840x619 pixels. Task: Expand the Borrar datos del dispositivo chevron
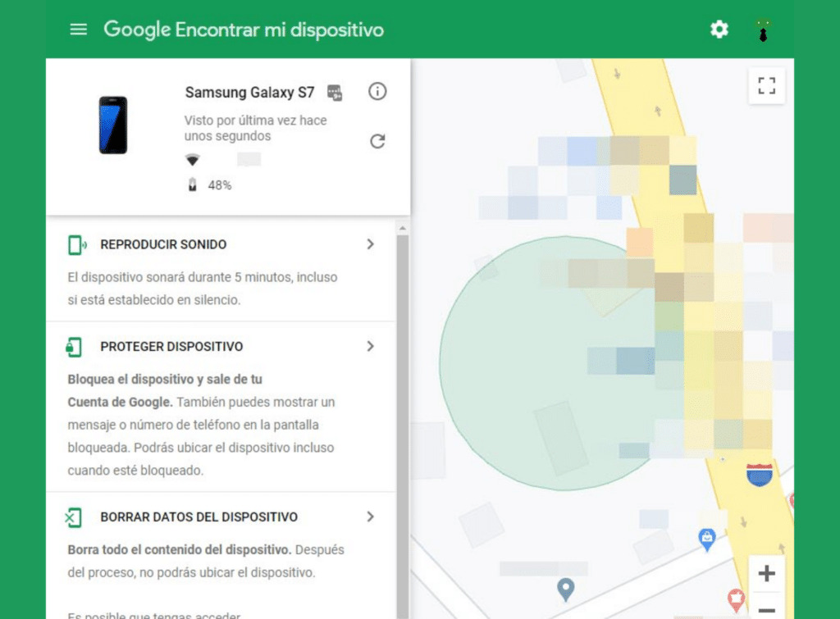(x=370, y=517)
